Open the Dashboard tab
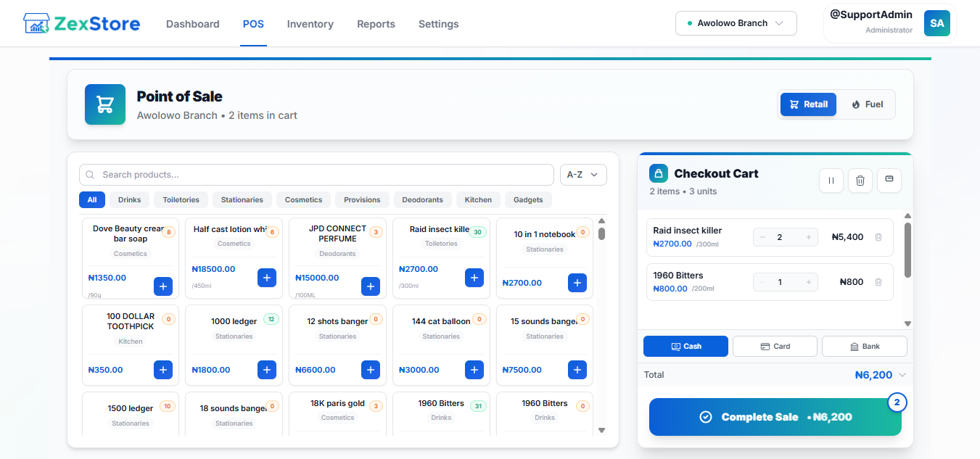The image size is (980, 459). [x=193, y=24]
